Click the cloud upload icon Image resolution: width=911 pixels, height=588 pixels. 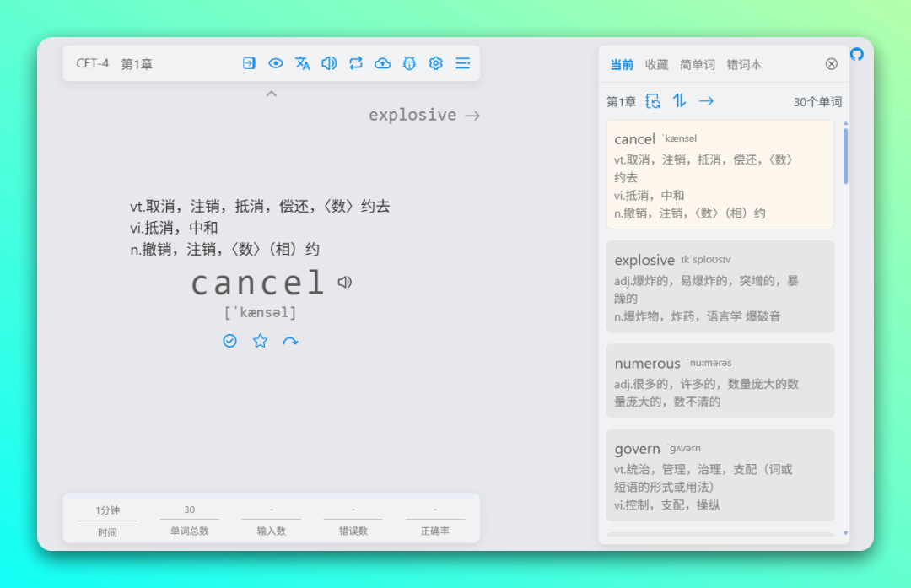[382, 63]
